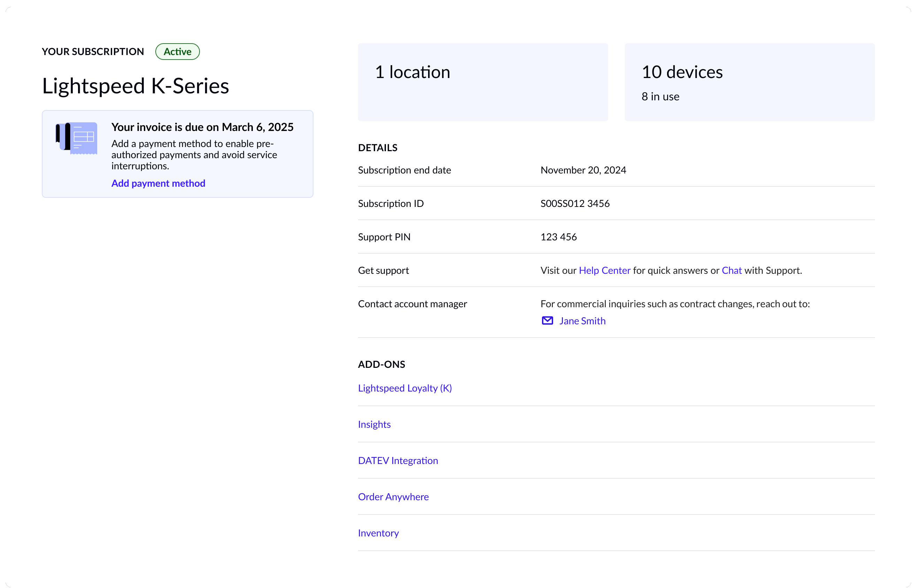
Task: Click the invoice receipt illustration
Action: (x=77, y=138)
